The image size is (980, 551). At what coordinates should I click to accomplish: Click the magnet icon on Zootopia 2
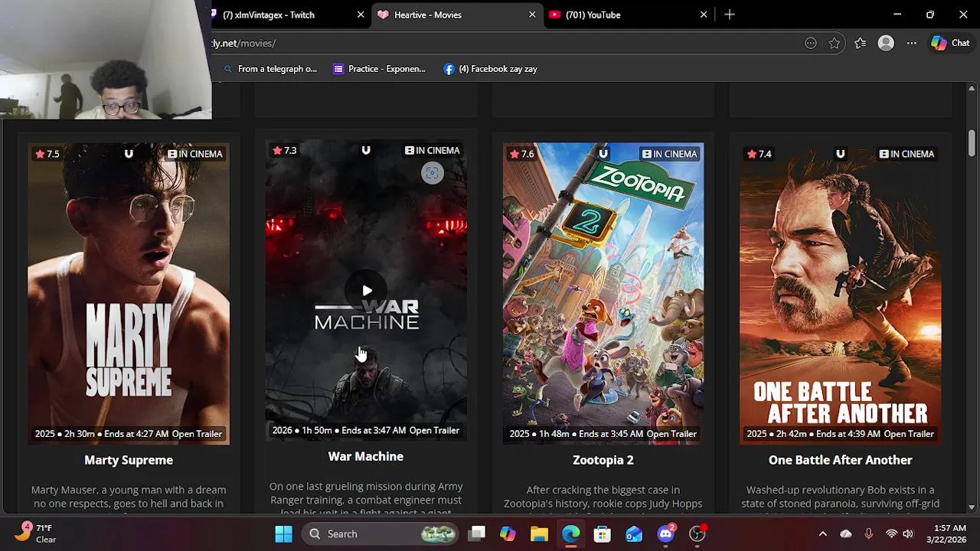(603, 154)
